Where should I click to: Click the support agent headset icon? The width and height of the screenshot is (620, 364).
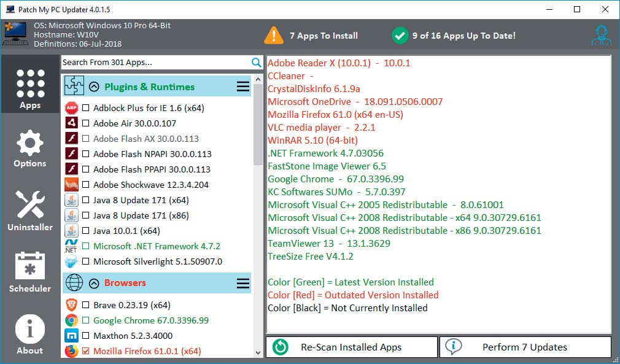[x=602, y=36]
